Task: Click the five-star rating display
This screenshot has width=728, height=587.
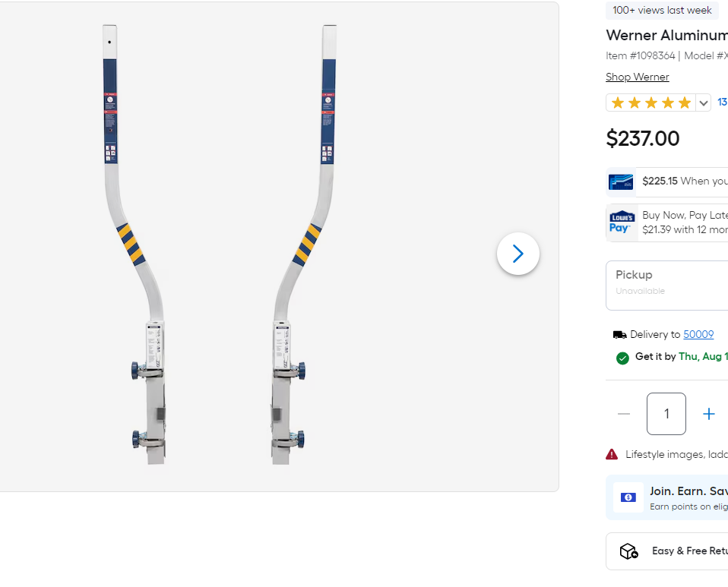Action: 651,103
